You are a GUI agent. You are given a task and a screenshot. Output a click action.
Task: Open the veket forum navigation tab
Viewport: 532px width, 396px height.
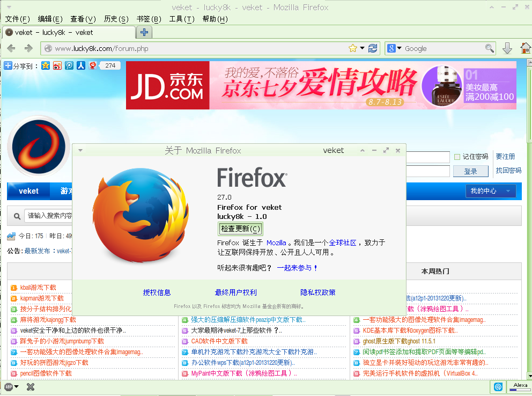[28, 191]
